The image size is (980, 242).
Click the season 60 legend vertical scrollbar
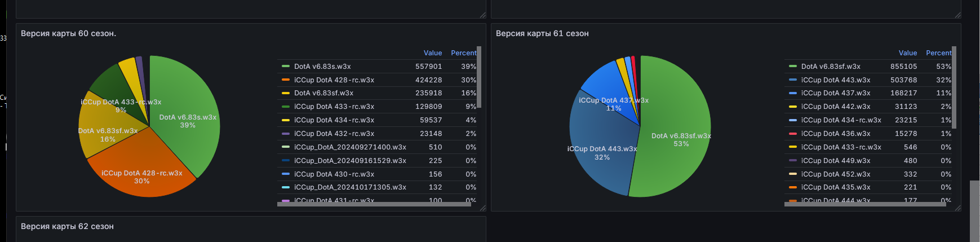(x=479, y=77)
